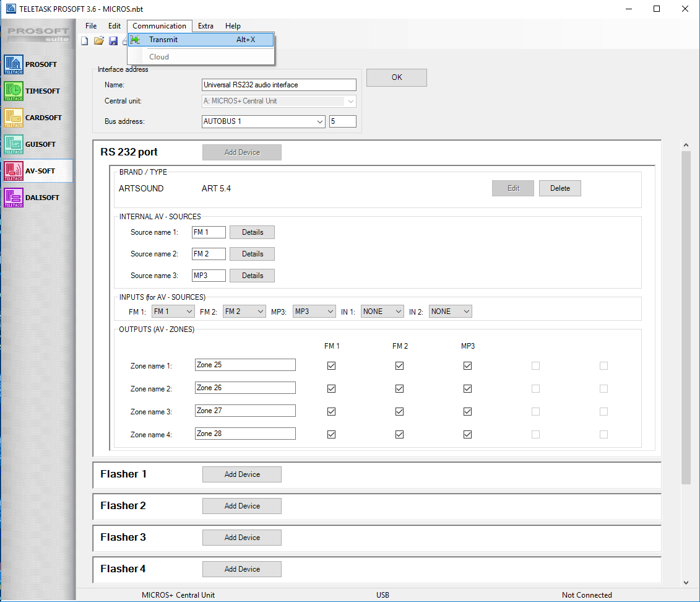Click the Save floppy disk icon
700x602 pixels.
tap(113, 41)
